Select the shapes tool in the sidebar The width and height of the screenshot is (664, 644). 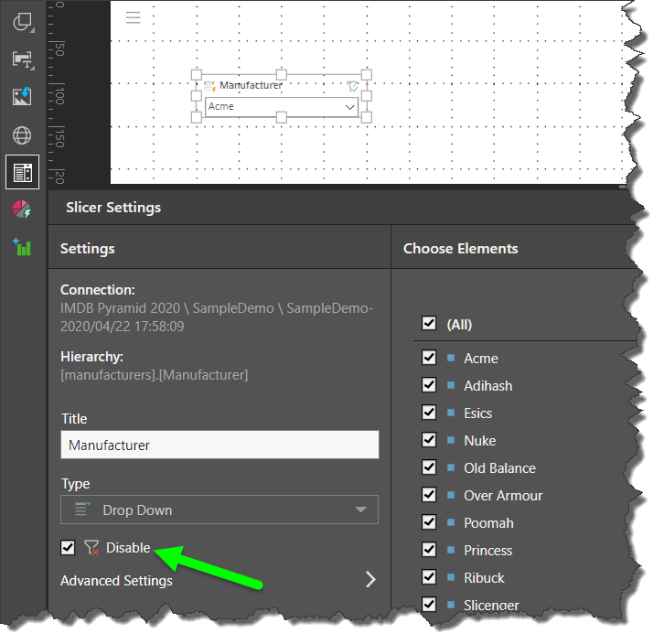pyautogui.click(x=22, y=21)
